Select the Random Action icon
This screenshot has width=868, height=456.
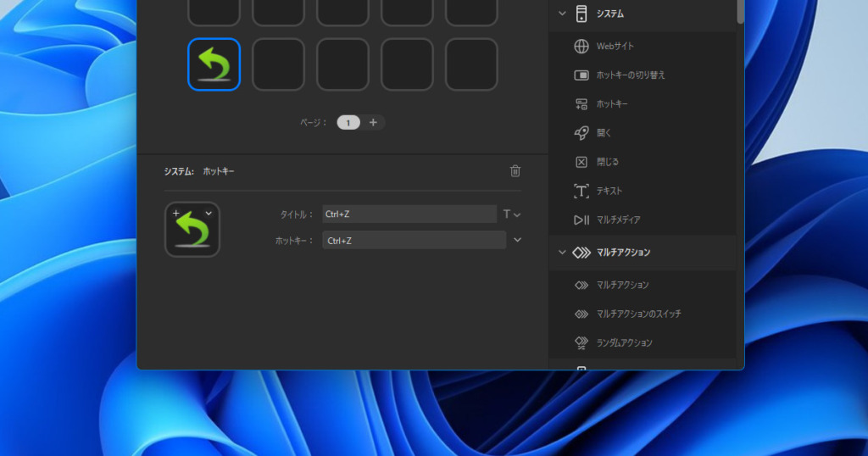pyautogui.click(x=581, y=343)
